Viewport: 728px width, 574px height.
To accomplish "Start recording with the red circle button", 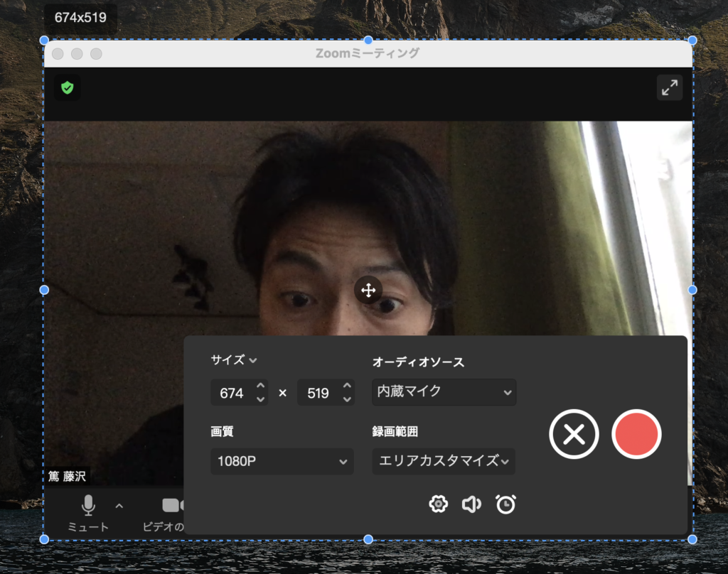I will pos(636,434).
